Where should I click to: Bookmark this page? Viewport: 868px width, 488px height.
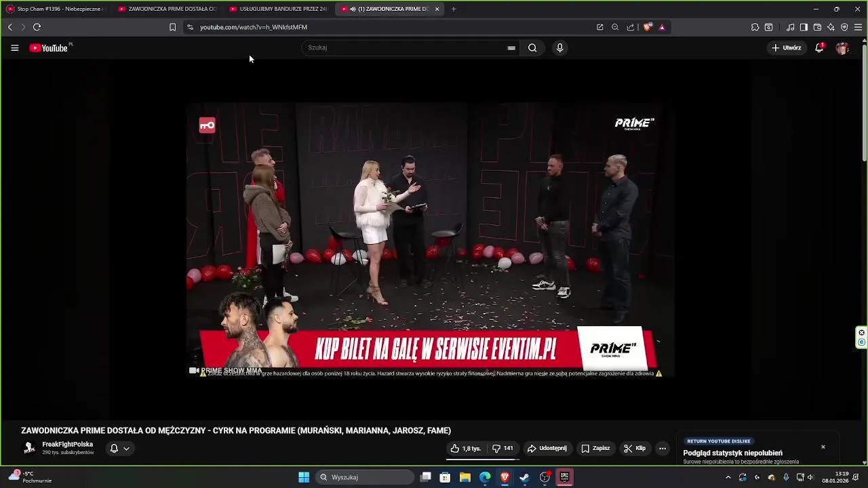tap(172, 27)
